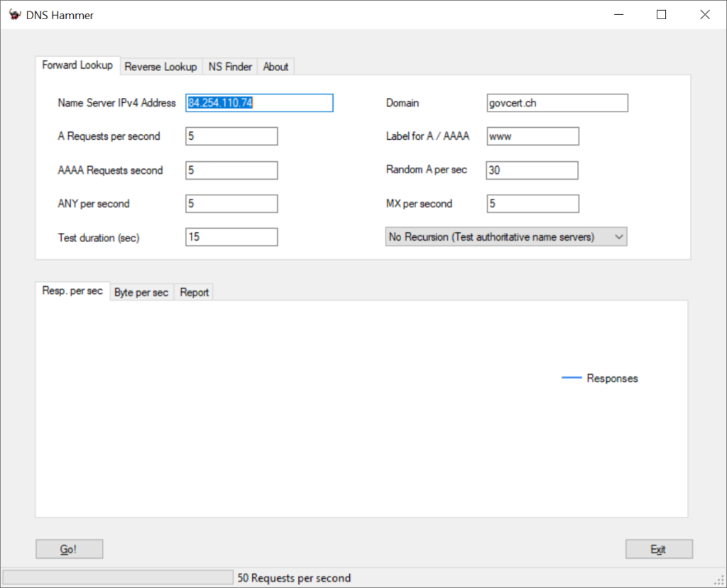Image resolution: width=727 pixels, height=588 pixels.
Task: Click the Test duration field showing 15
Action: tap(231, 236)
